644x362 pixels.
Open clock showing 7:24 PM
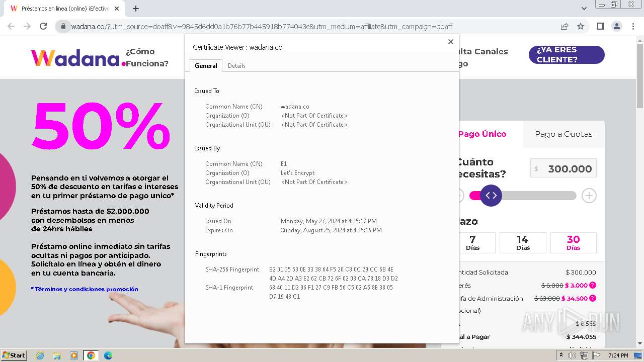[618, 355]
